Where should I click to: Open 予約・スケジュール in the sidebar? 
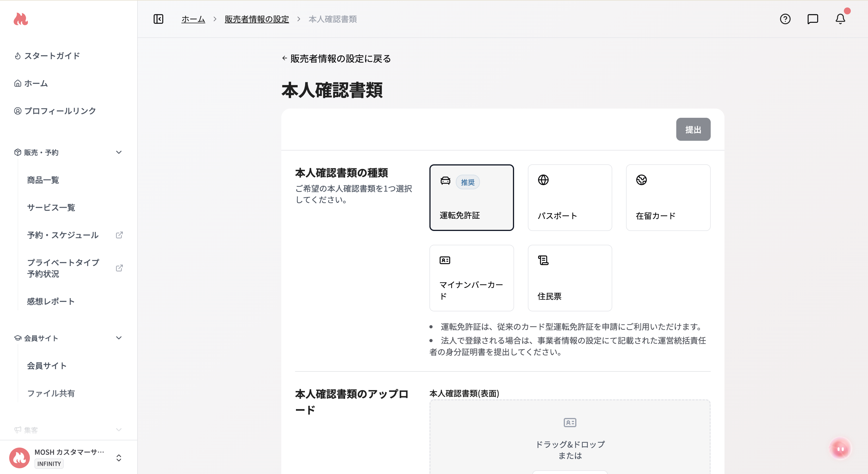coord(63,235)
